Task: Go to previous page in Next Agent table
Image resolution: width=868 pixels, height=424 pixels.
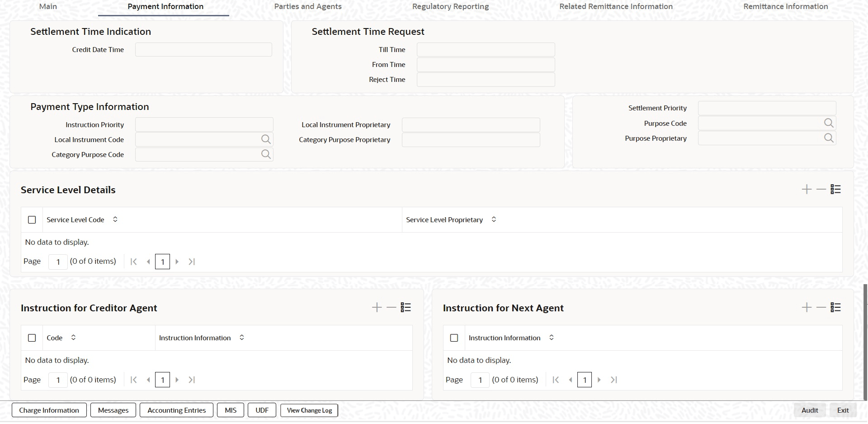Action: click(571, 380)
